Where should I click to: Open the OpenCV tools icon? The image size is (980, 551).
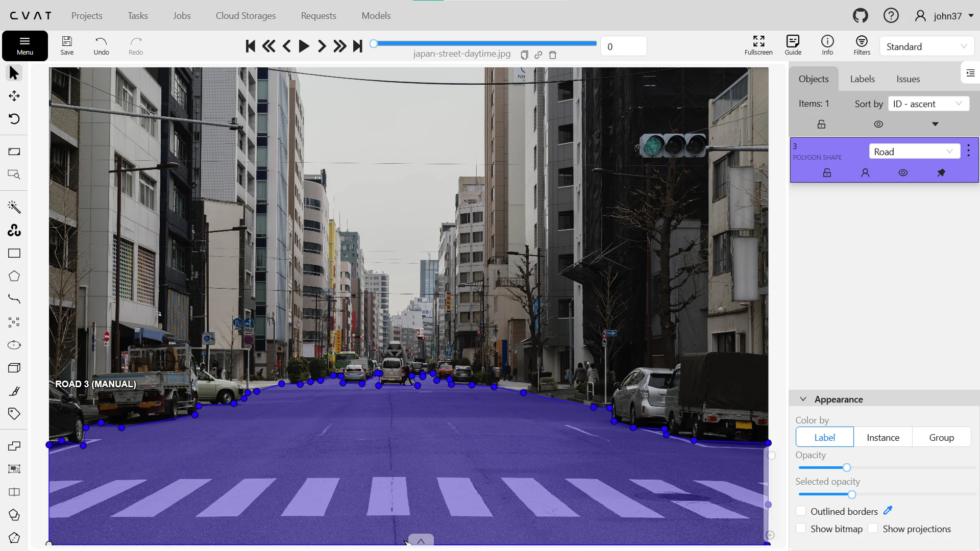click(14, 231)
